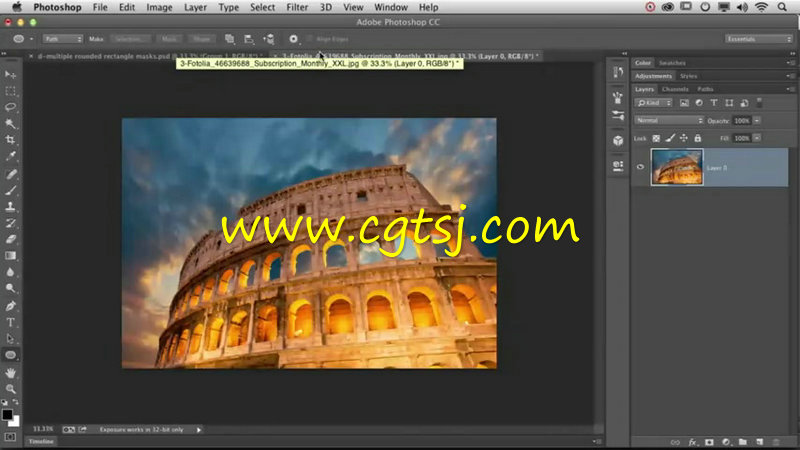Image resolution: width=800 pixels, height=450 pixels.
Task: Toggle adjustment layer filter
Action: click(699, 103)
